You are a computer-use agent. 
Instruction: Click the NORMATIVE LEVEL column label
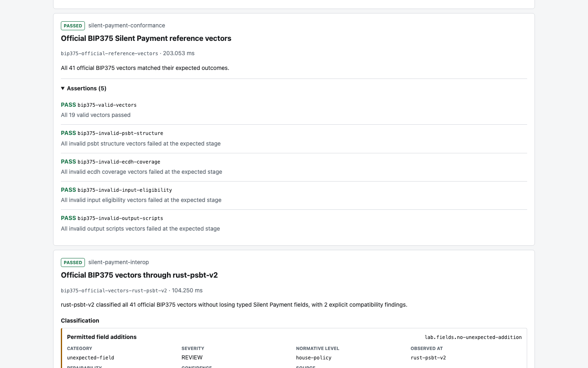[318, 348]
